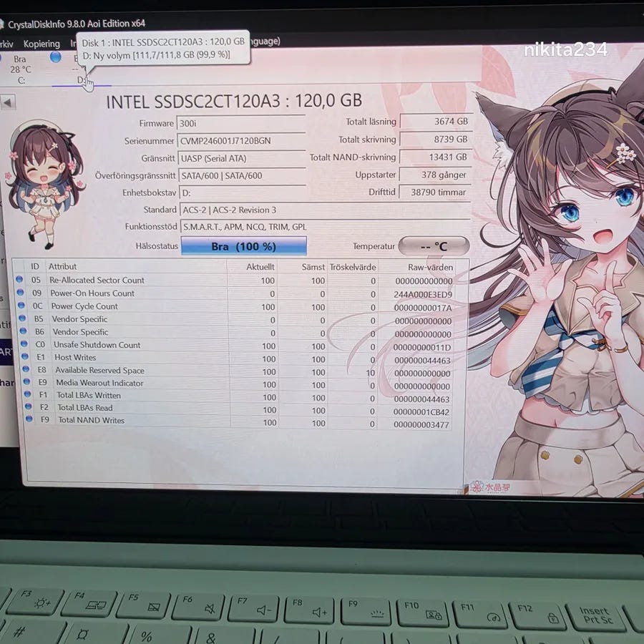The height and width of the screenshot is (644, 644).
Task: Click the previous-disk left arrow button
Action: [x=7, y=102]
